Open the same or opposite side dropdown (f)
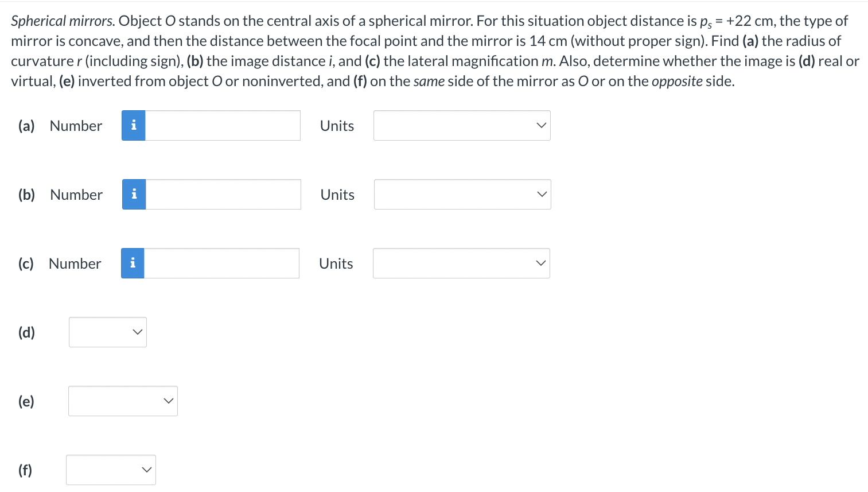 click(111, 470)
